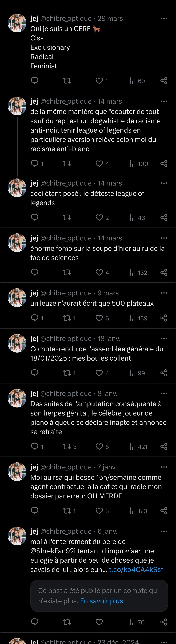176x644 pixels.
Task: Repost the 'Oui je suis un CERF' post
Action: point(67,81)
